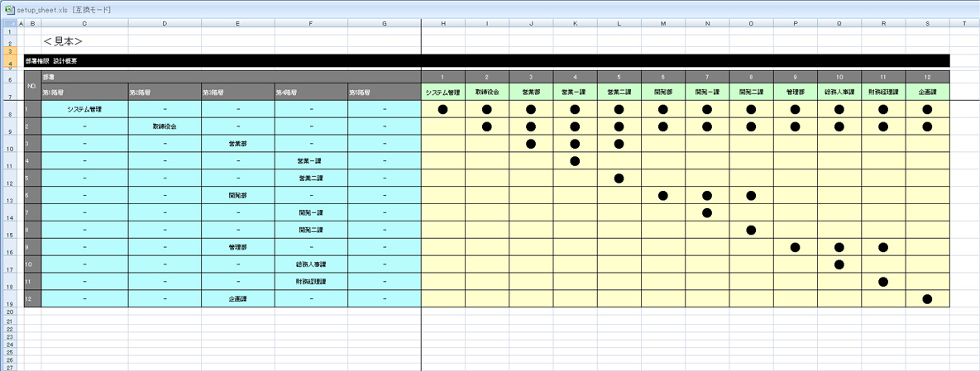Click the 第1階層 header cell

[84, 93]
